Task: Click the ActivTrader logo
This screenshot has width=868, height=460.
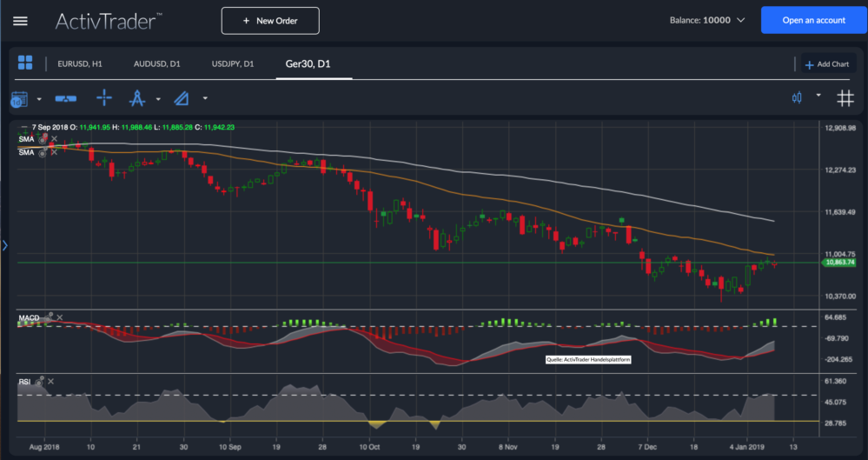Action: (109, 21)
